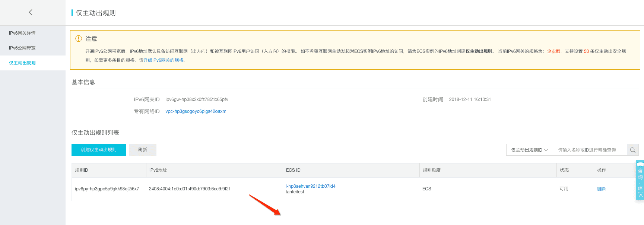Screen dimensions: 644x225
Task: Click 创建仅主动出规则 button
Action: tap(99, 150)
